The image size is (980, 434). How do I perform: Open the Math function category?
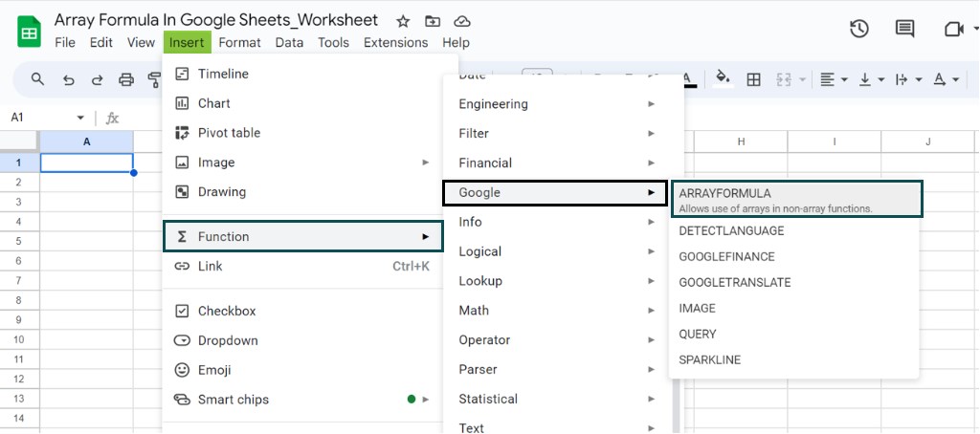click(x=558, y=311)
